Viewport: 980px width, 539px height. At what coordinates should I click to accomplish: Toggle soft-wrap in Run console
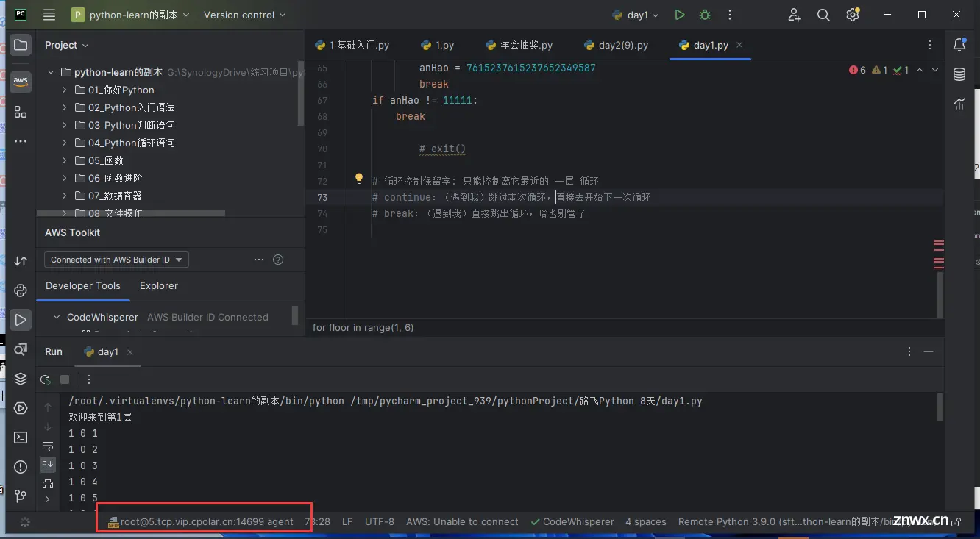48,446
